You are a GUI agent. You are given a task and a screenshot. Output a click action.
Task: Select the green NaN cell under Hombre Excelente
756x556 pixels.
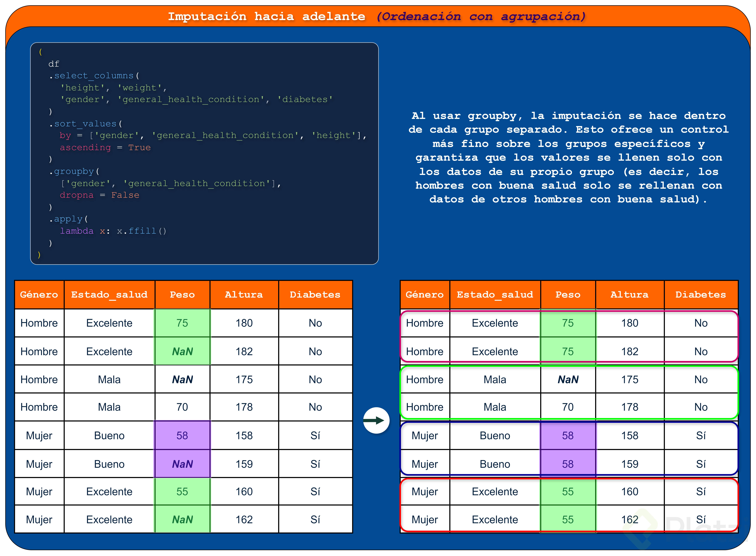182,351
